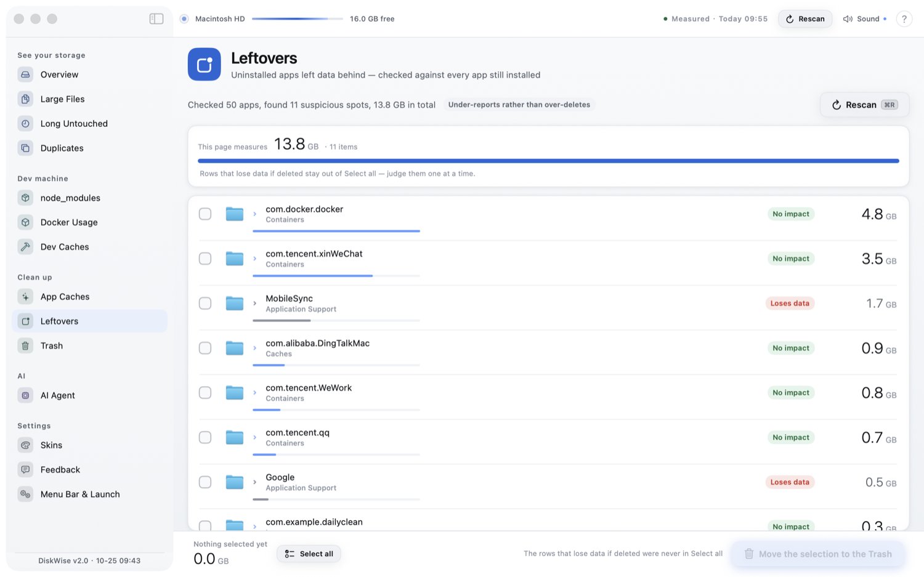Click the Menu Bar & Launch icon
This screenshot has height=577, width=924.
pyautogui.click(x=25, y=494)
